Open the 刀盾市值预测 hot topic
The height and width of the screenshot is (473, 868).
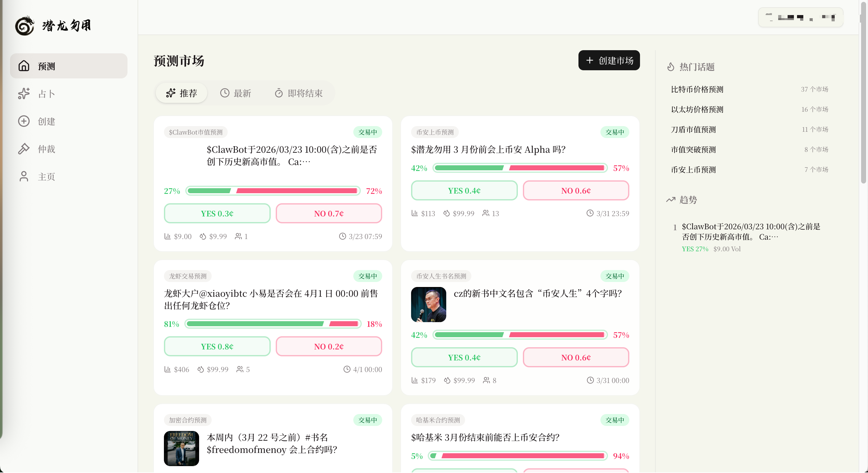coord(693,129)
